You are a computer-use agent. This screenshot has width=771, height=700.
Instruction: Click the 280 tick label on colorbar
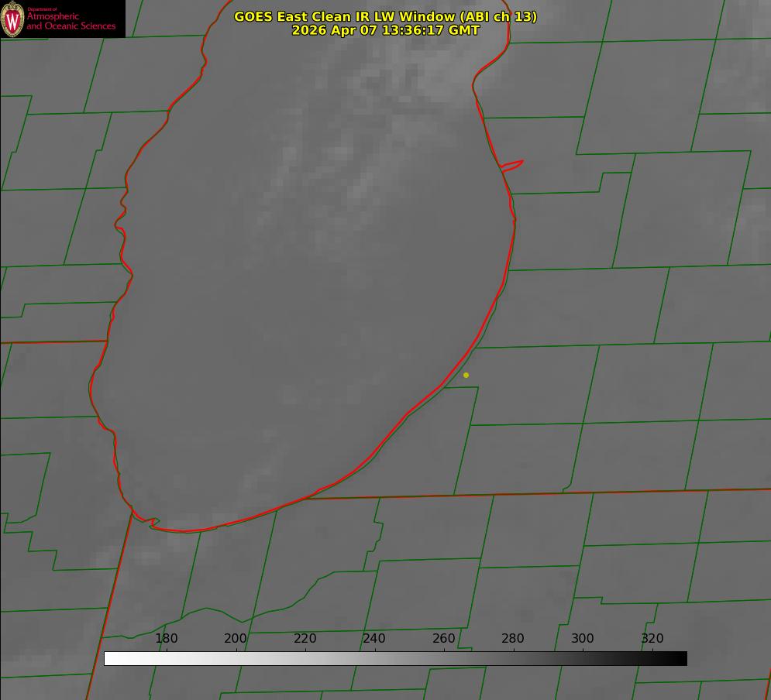pos(513,638)
